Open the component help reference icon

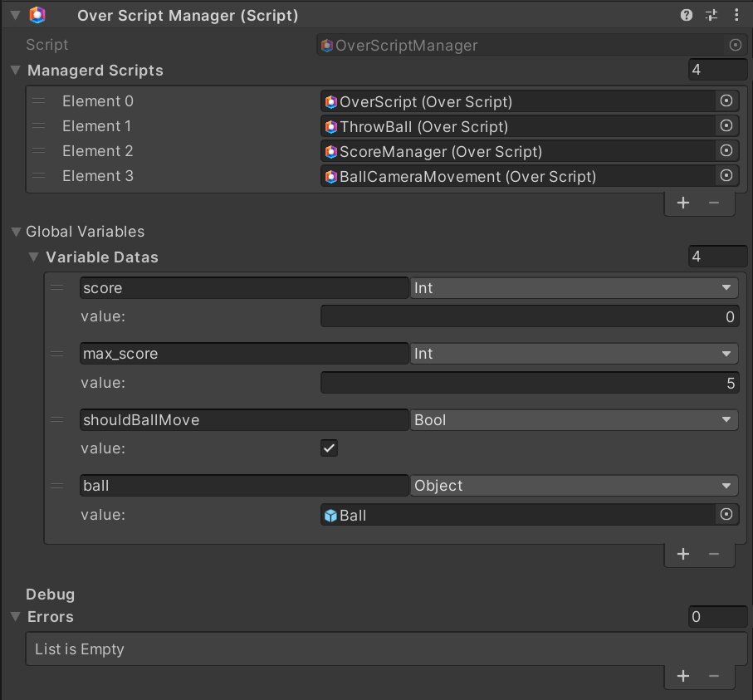pos(687,15)
